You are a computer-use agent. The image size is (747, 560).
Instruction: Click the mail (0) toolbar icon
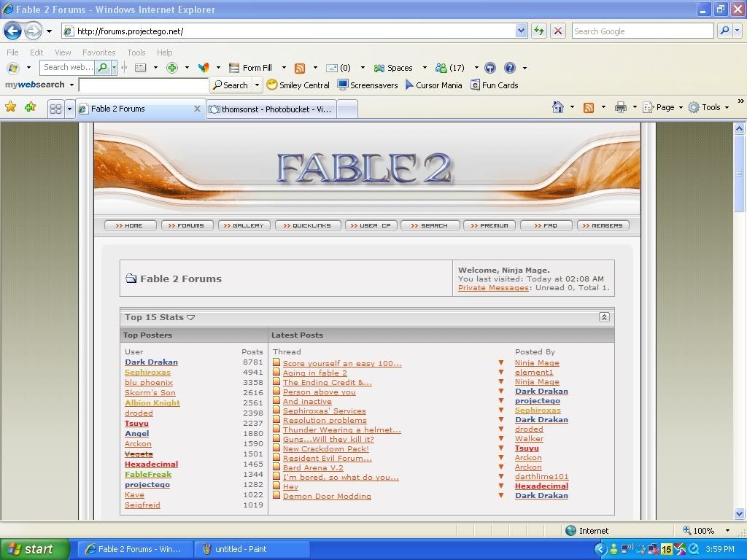(338, 68)
